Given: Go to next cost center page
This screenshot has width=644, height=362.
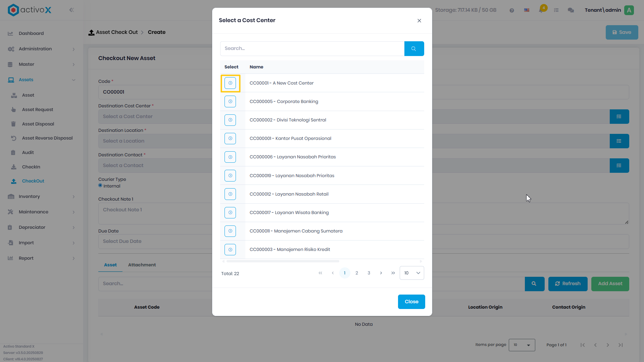Looking at the screenshot, I should click(x=381, y=273).
